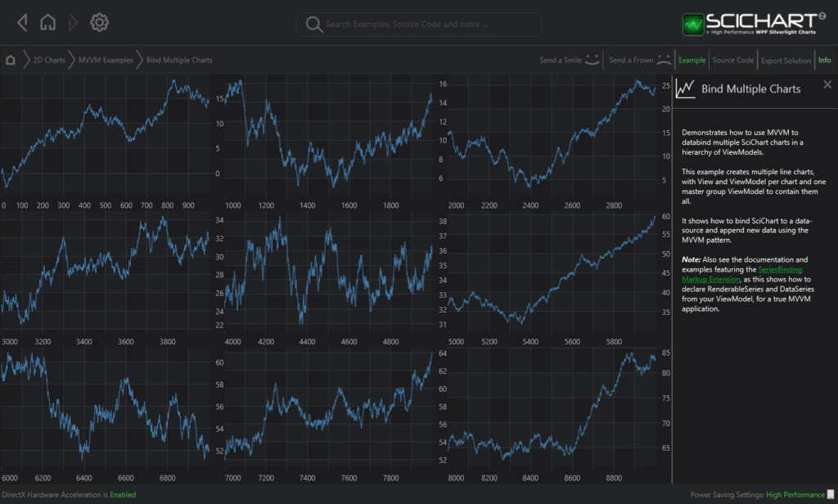Screen dimensions: 838x504
Task: Click X axis label '2400' on top-right chart
Action: (530, 205)
